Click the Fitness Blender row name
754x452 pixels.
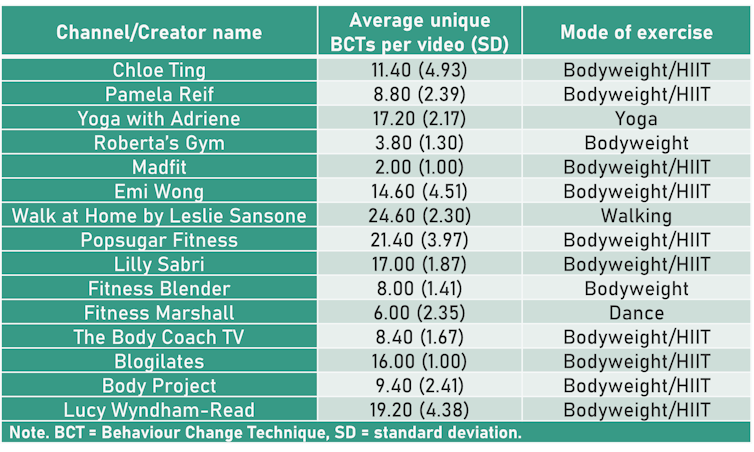click(159, 289)
